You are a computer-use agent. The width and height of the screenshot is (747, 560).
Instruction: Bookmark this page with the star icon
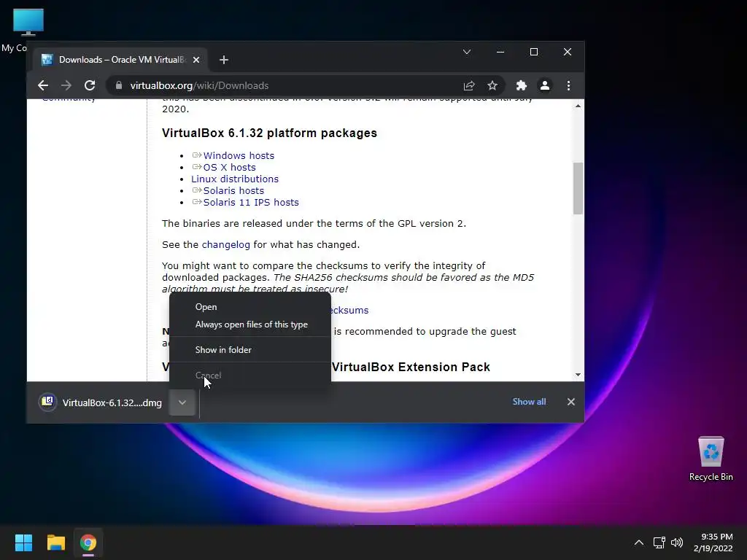[492, 86]
